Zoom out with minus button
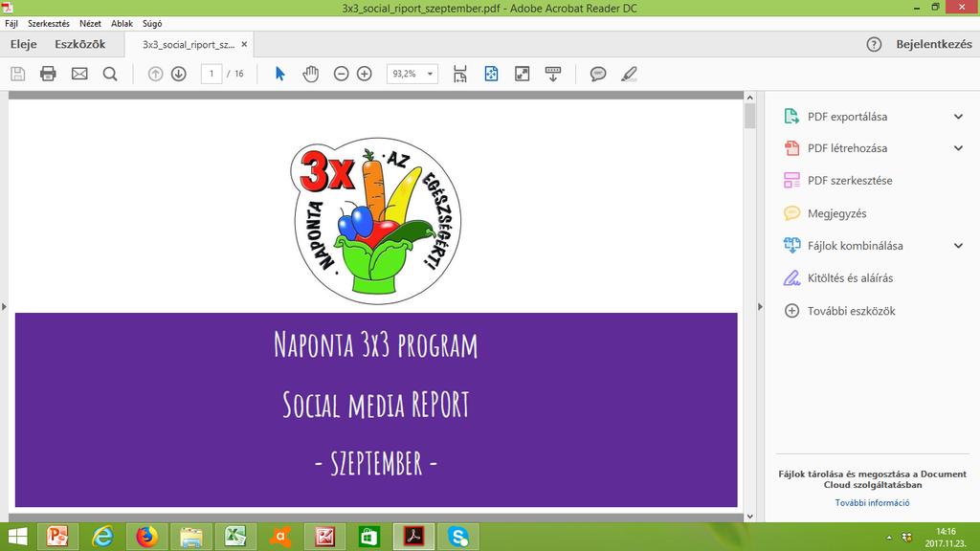Image resolution: width=980 pixels, height=551 pixels. [342, 74]
